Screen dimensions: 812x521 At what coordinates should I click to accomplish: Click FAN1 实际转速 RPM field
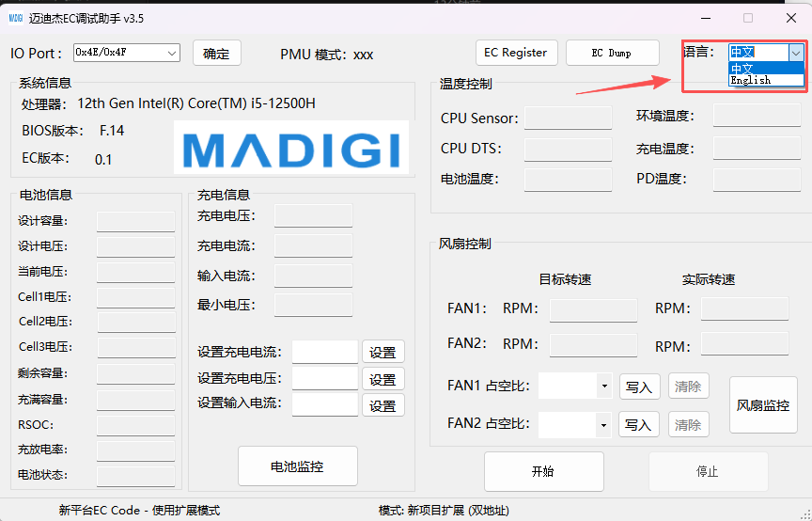(744, 308)
